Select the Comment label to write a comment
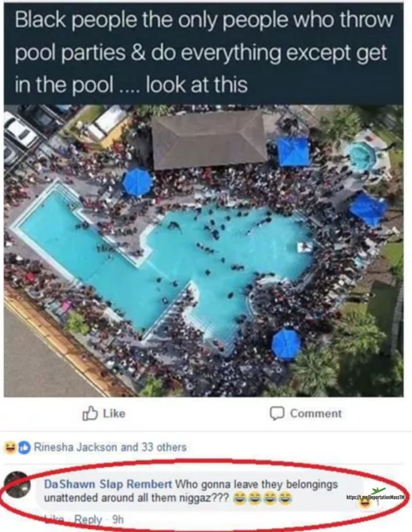 [x=316, y=414]
